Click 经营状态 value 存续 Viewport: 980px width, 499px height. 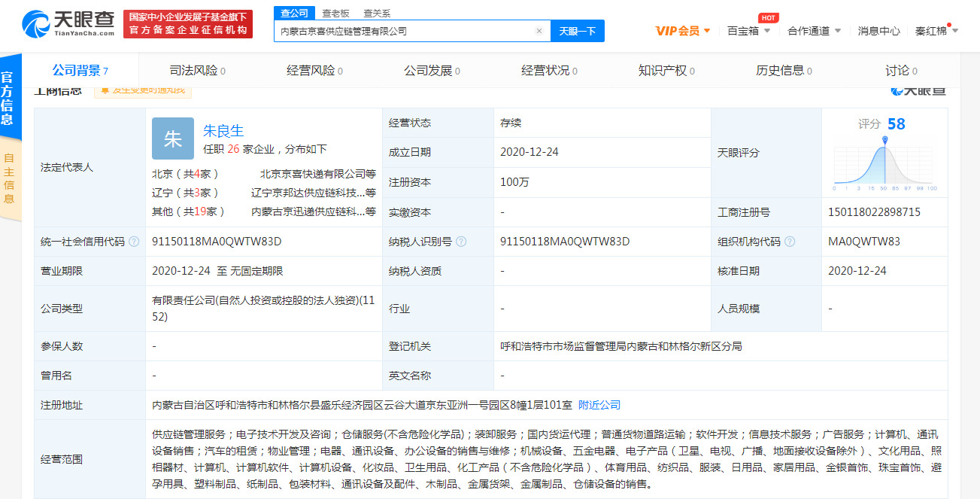pos(511,123)
